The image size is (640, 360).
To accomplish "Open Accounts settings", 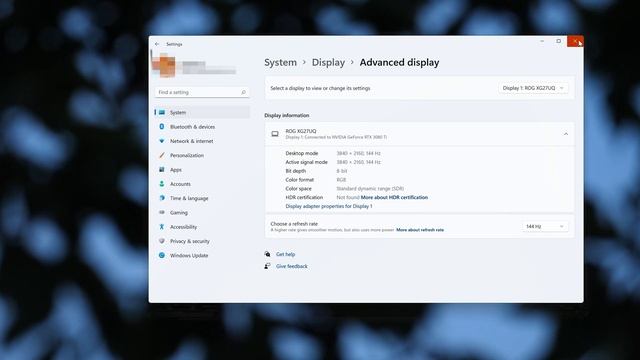I will 202,184.
